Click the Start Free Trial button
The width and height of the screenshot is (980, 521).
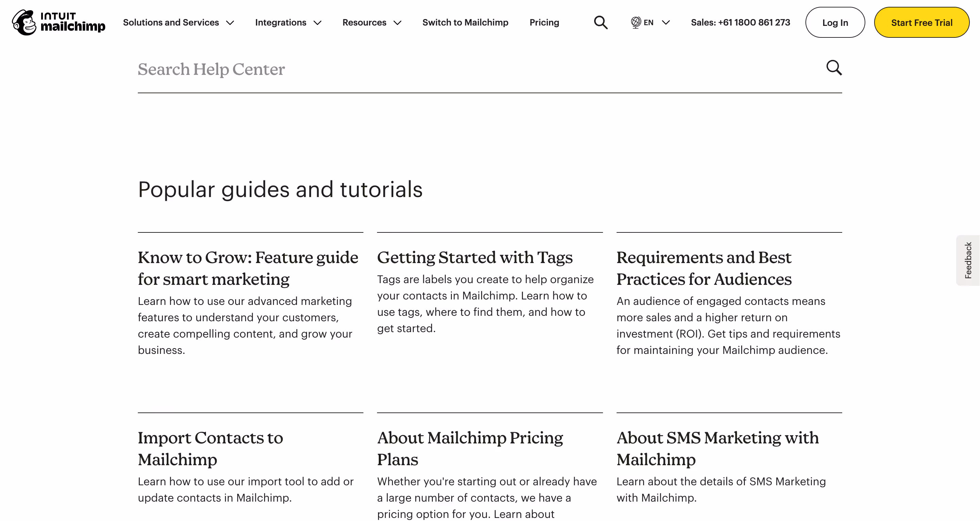pos(922,22)
